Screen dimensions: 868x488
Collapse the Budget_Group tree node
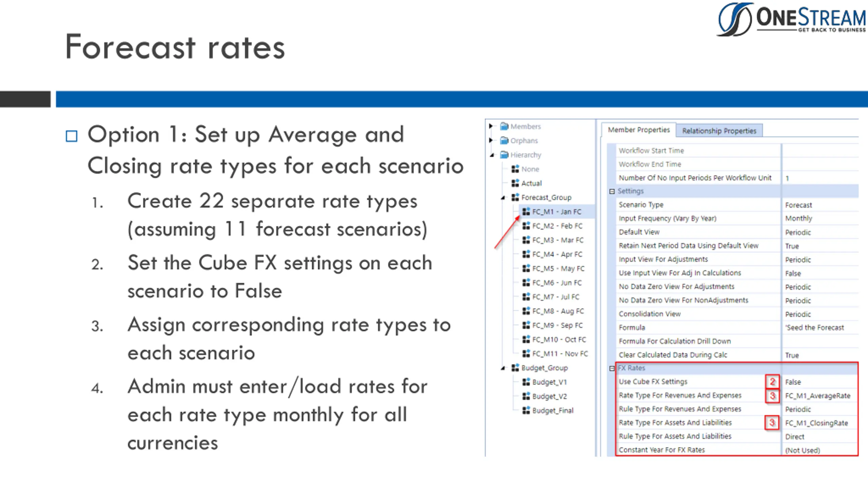[x=503, y=368]
